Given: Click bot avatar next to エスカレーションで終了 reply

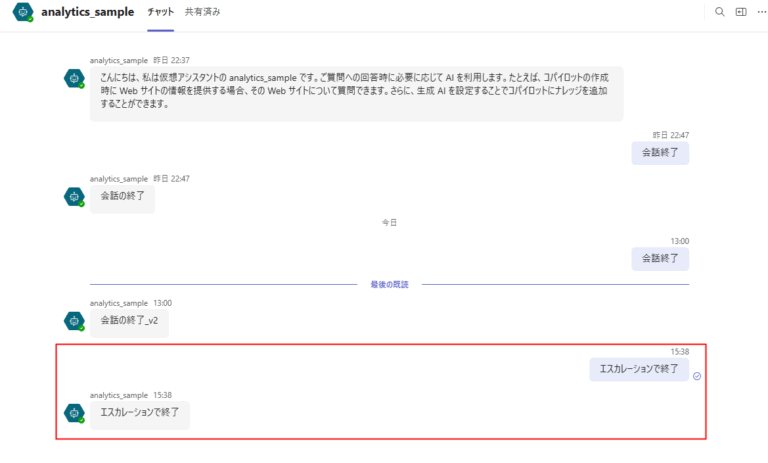Looking at the screenshot, I should [x=73, y=413].
